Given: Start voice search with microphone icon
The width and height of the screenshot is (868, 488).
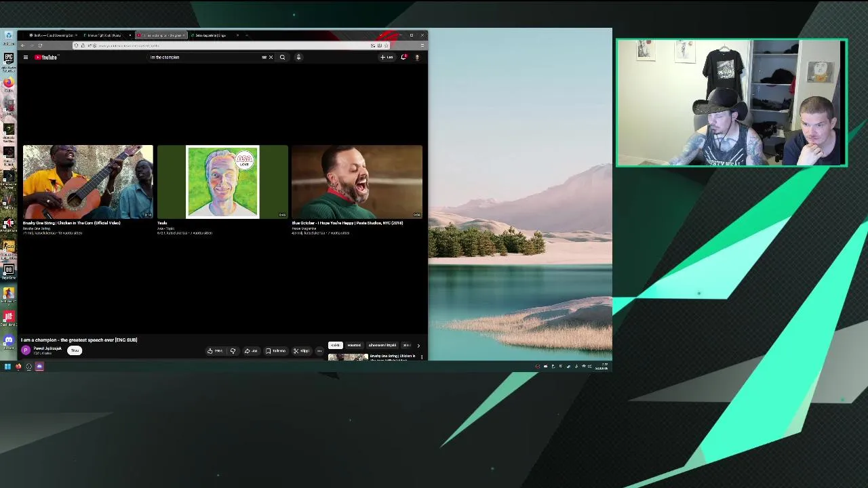Looking at the screenshot, I should point(298,58).
